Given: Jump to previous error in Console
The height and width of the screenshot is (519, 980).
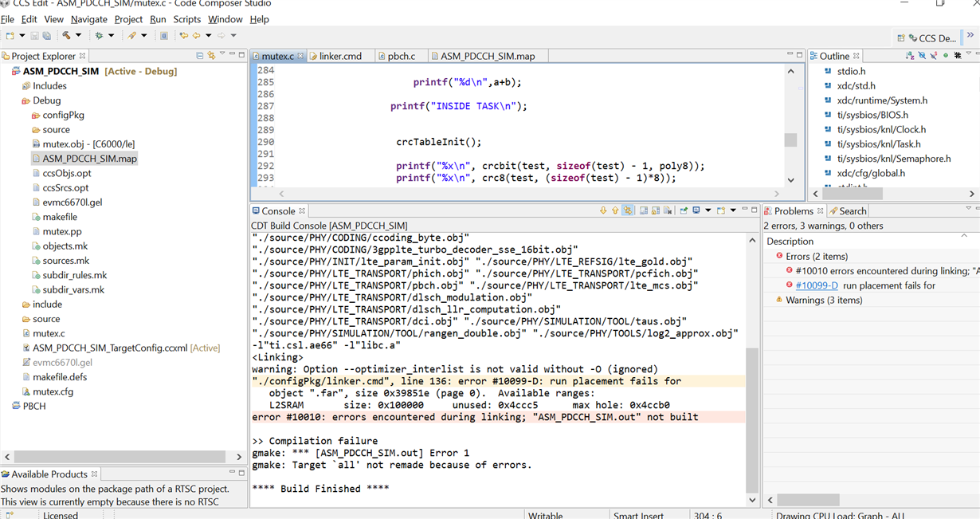Looking at the screenshot, I should click(x=615, y=210).
